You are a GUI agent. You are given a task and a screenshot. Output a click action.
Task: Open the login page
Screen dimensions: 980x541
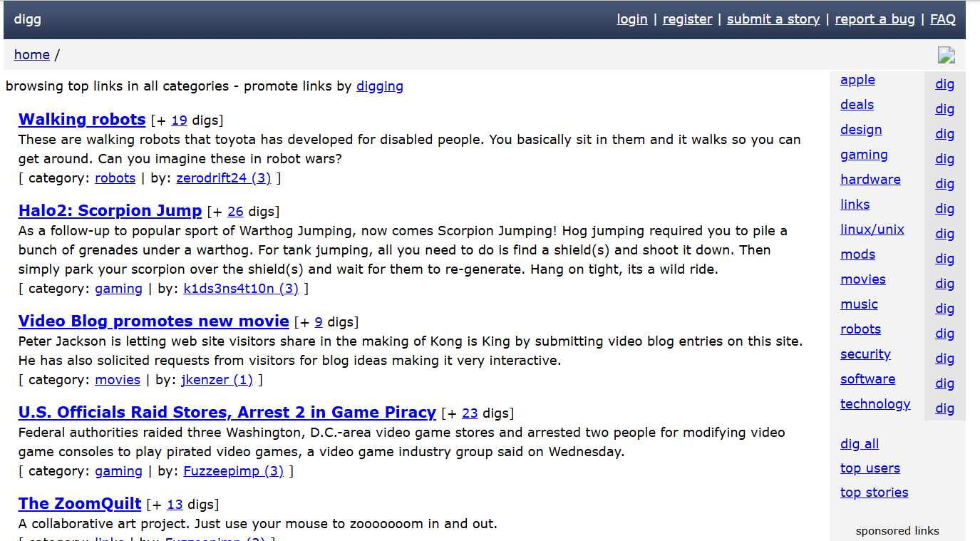pyautogui.click(x=631, y=19)
